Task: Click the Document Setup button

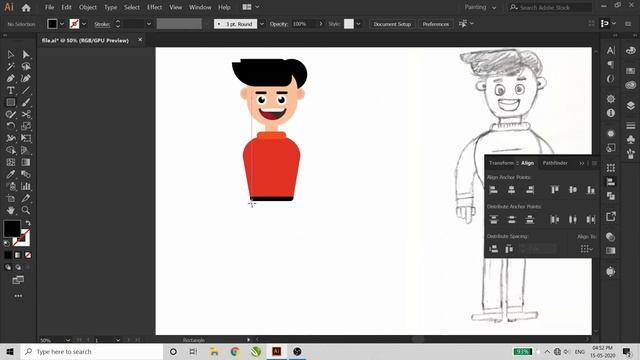Action: tap(392, 24)
